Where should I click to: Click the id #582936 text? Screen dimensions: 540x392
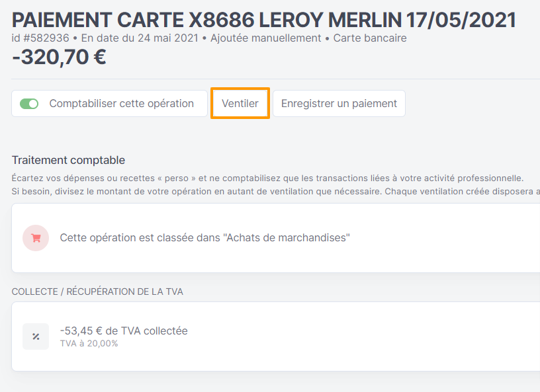point(40,38)
